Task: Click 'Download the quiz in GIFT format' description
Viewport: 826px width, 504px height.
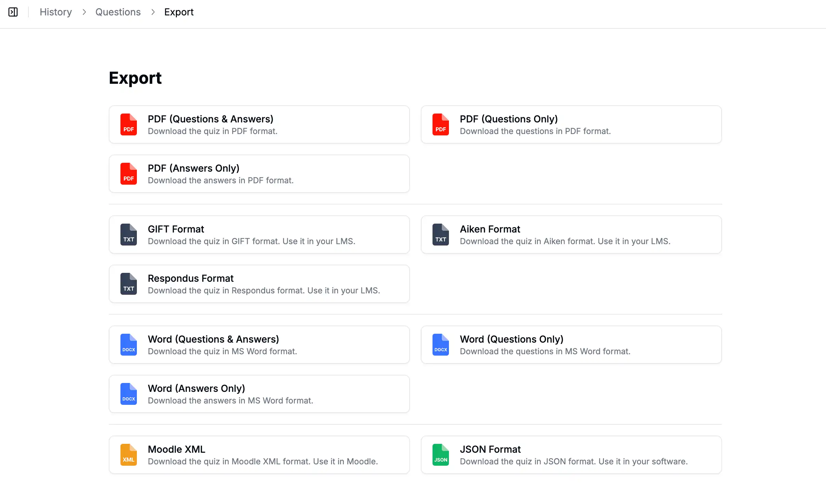Action: pyautogui.click(x=251, y=241)
